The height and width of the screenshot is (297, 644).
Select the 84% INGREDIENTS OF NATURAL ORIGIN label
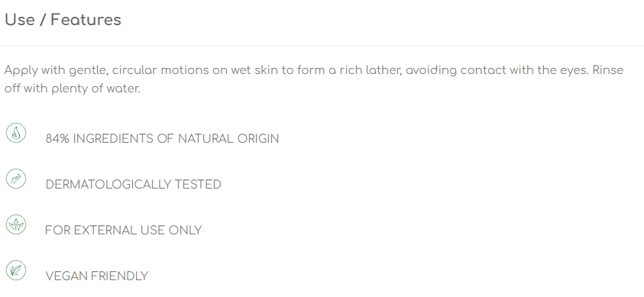(x=162, y=139)
